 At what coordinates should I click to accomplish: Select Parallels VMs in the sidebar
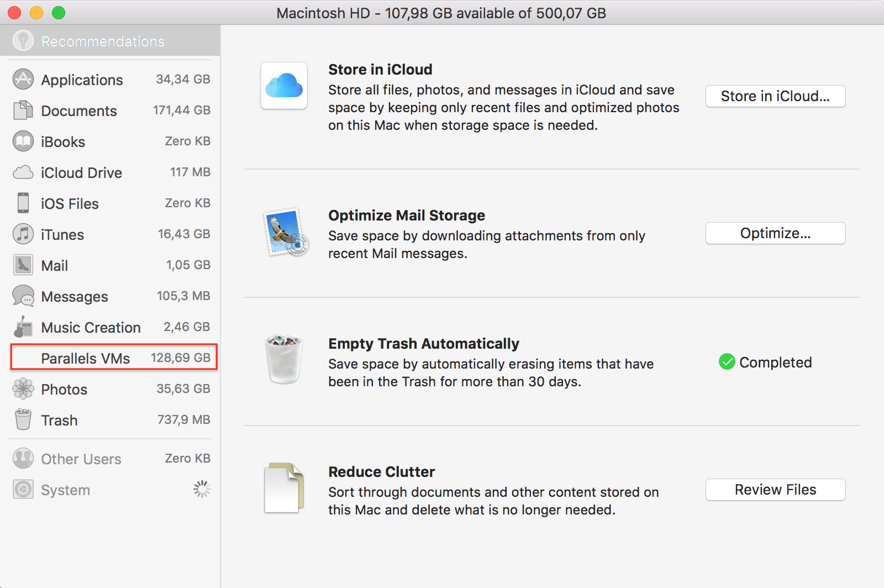click(114, 358)
